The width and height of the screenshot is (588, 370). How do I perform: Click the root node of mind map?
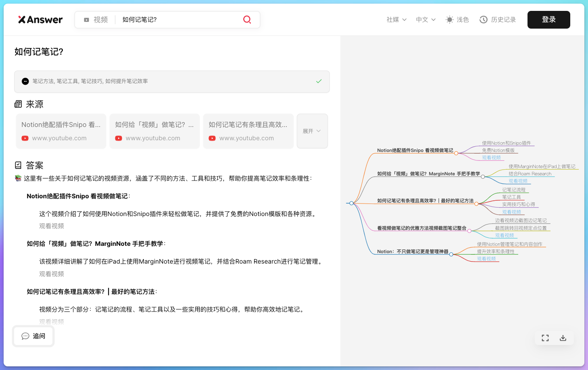click(x=351, y=203)
